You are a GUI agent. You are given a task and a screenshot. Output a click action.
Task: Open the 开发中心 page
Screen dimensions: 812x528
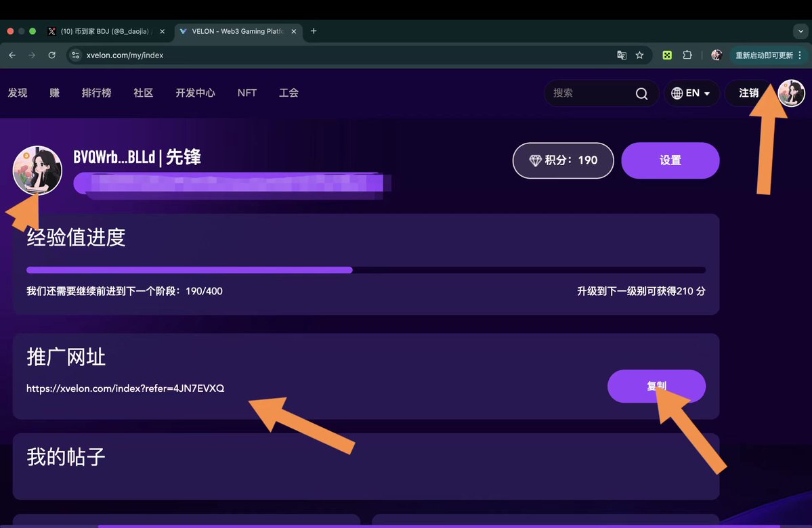tap(195, 93)
